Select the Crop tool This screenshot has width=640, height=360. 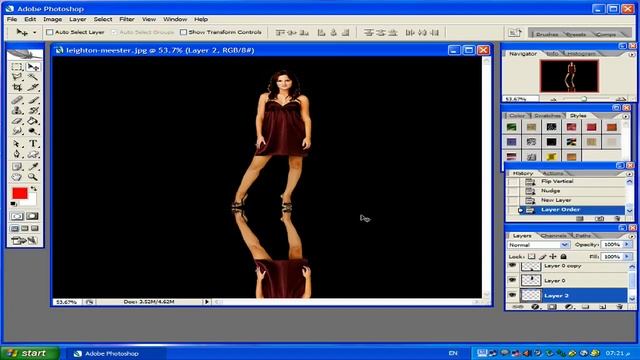[x=17, y=87]
